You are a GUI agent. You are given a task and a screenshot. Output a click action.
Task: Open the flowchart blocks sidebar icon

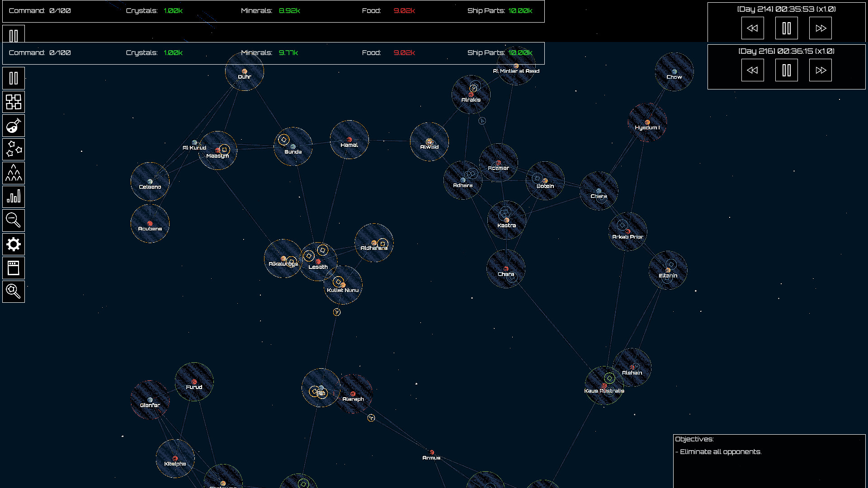tap(14, 102)
